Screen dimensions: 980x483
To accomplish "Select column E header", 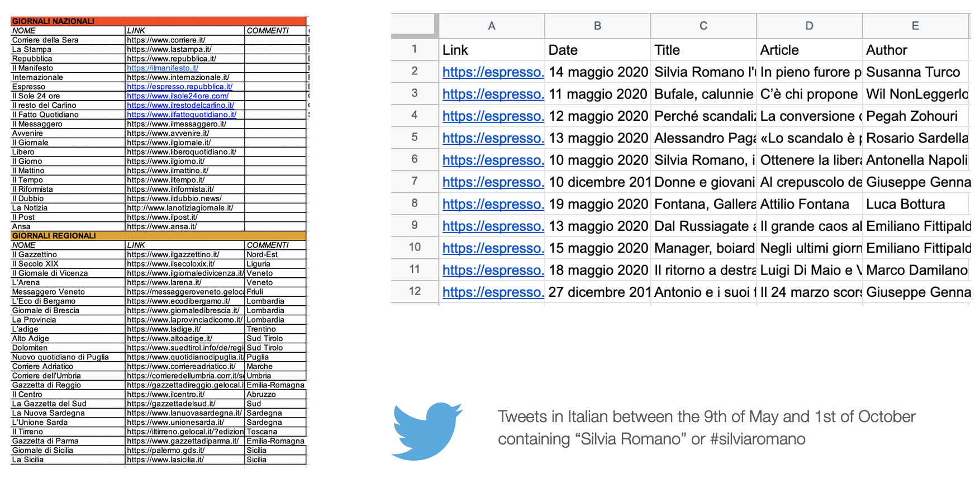I will [915, 26].
